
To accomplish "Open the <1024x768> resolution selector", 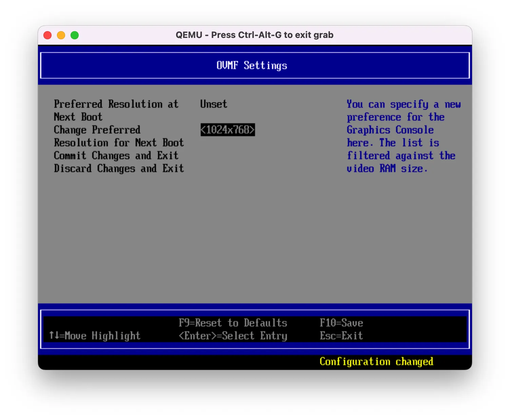I will pyautogui.click(x=228, y=130).
